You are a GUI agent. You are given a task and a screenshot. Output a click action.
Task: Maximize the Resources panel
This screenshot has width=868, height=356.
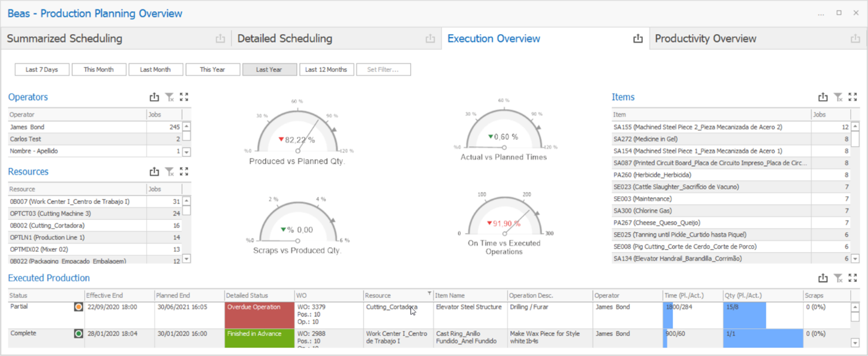pyautogui.click(x=184, y=172)
